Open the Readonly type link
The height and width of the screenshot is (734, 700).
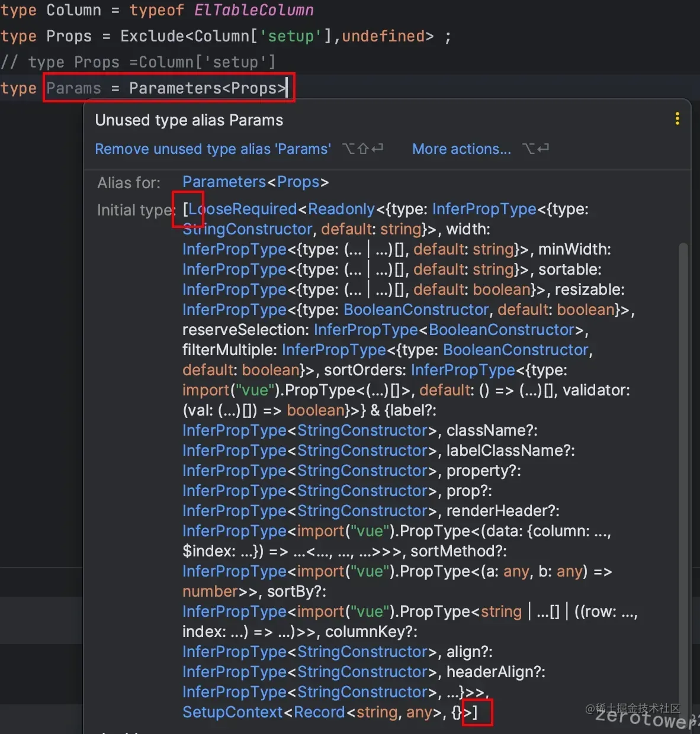(x=342, y=209)
